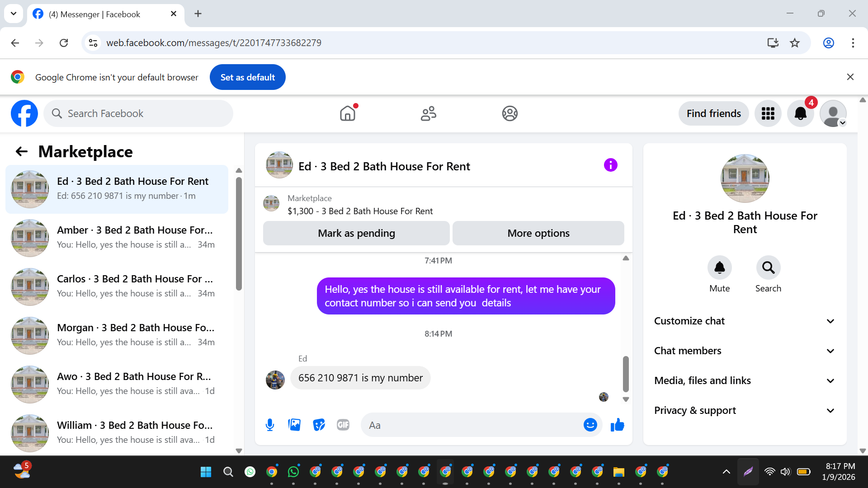Expand Media, files and links section
The width and height of the screenshot is (868, 488).
[x=745, y=380]
